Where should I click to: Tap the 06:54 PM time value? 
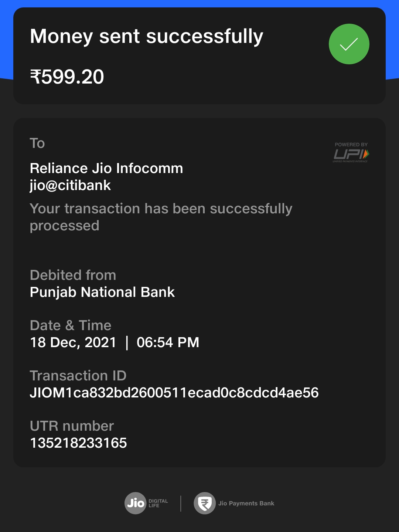pyautogui.click(x=168, y=342)
